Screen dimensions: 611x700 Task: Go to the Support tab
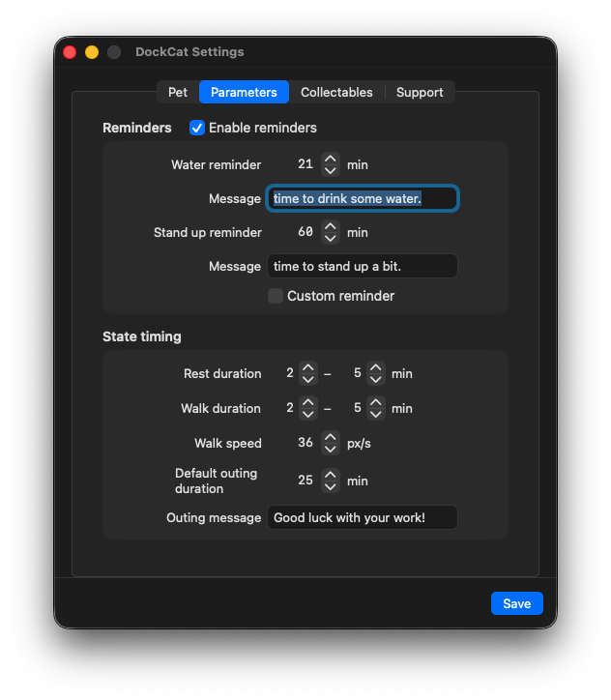point(420,92)
